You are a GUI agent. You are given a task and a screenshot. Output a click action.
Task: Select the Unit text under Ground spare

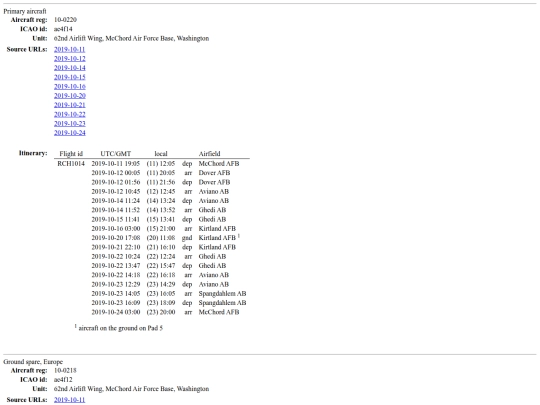click(131, 389)
